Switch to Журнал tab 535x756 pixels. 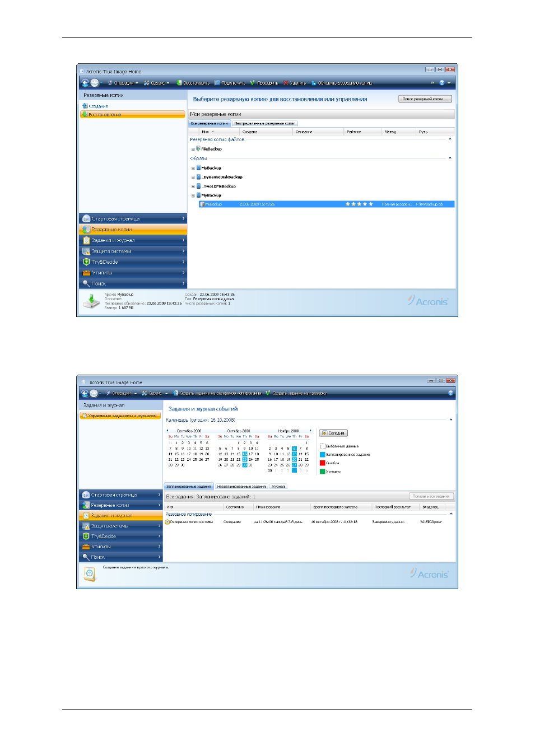(278, 486)
